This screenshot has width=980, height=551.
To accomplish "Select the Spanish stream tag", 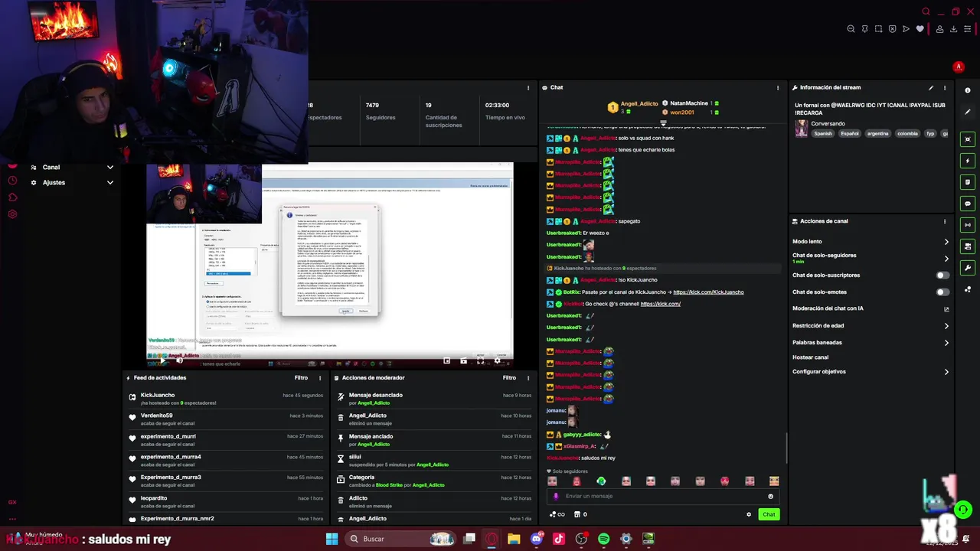I will pos(823,133).
